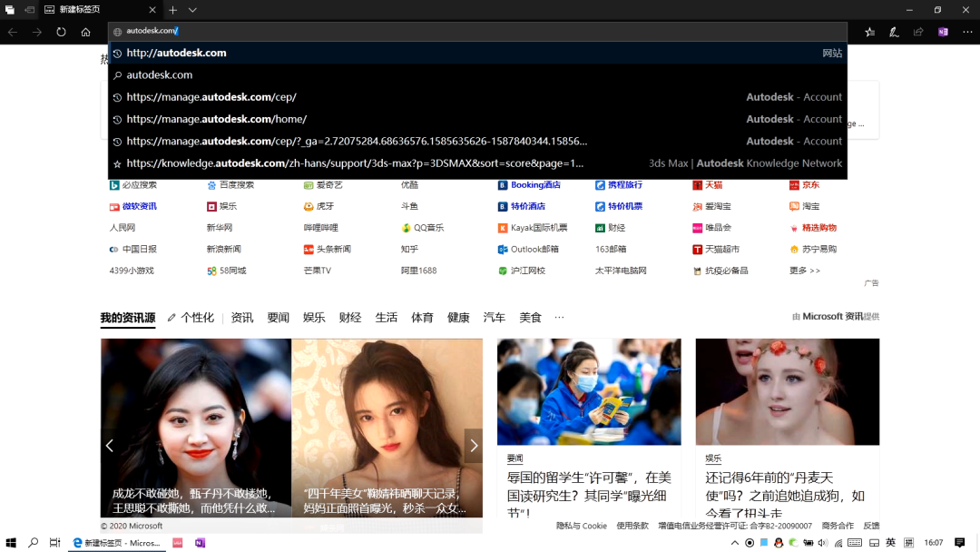Click the set tabs aside icon
Image resolution: width=980 pixels, height=552 pixels.
29,10
